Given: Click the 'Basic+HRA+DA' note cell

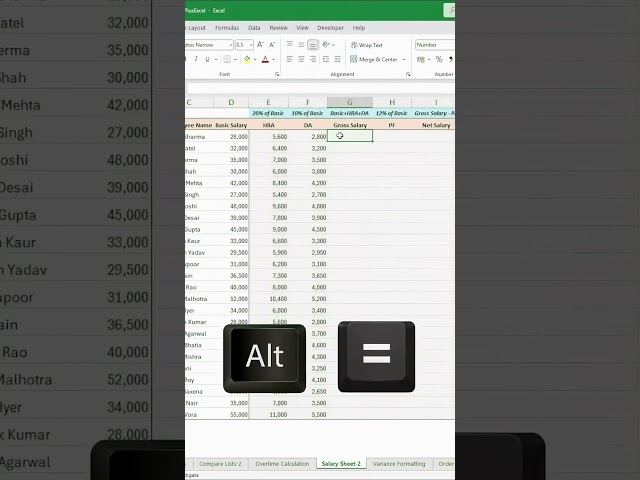Looking at the screenshot, I should pos(350,113).
